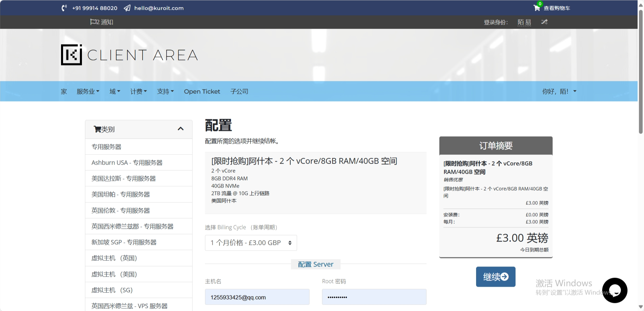Open the shopping cart icon showing 0 items
The width and height of the screenshot is (644, 311).
(x=536, y=8)
